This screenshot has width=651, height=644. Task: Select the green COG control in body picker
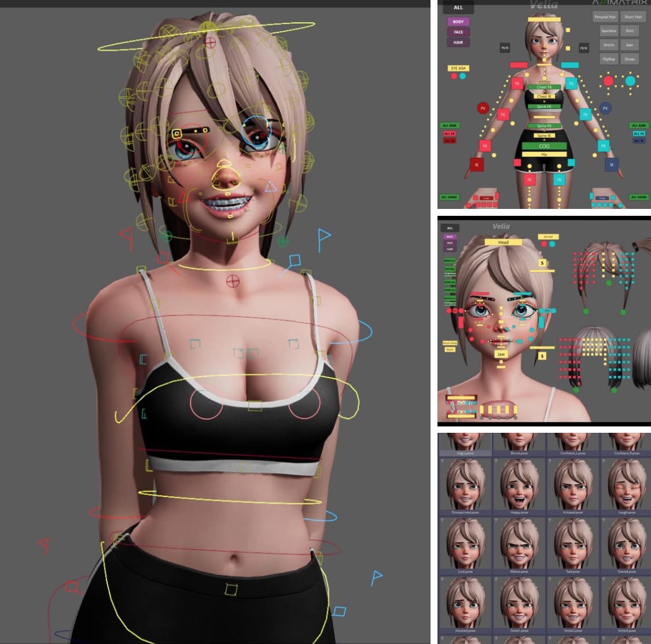(x=544, y=146)
